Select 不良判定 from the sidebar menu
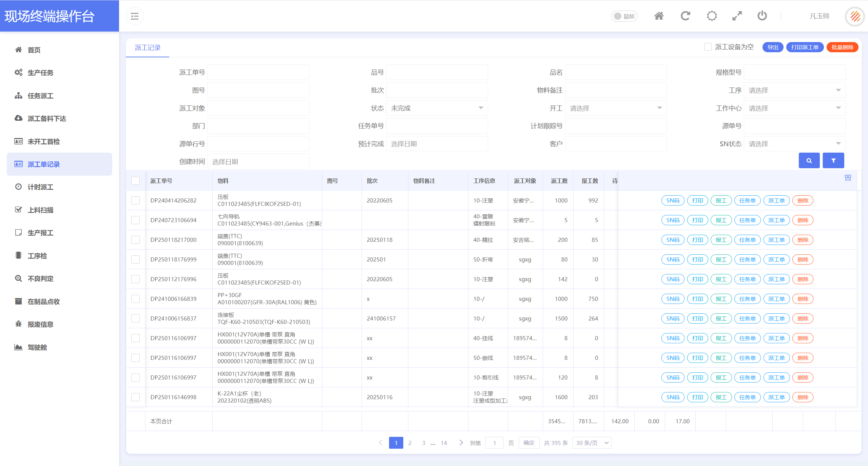The height and width of the screenshot is (466, 868). coord(40,279)
